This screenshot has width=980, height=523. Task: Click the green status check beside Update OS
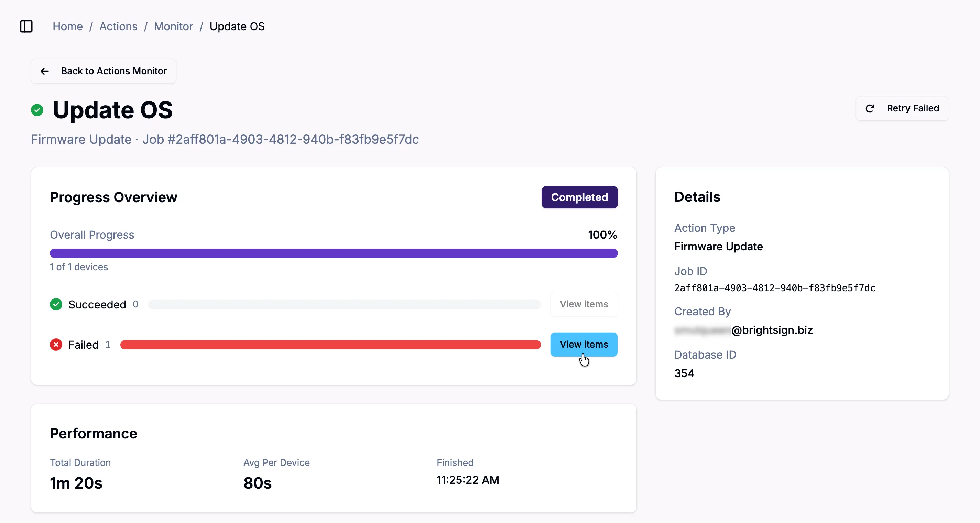tap(37, 110)
